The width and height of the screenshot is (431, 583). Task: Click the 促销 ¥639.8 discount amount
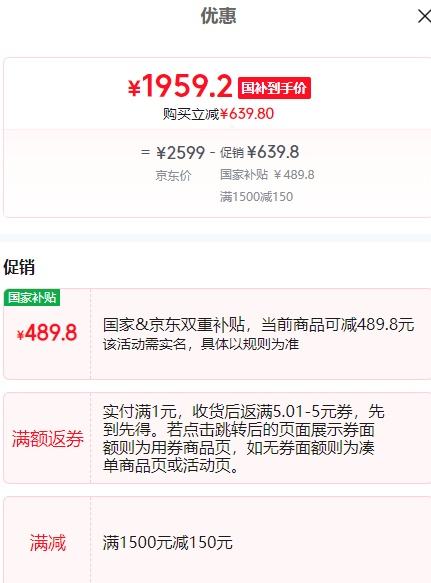260,152
